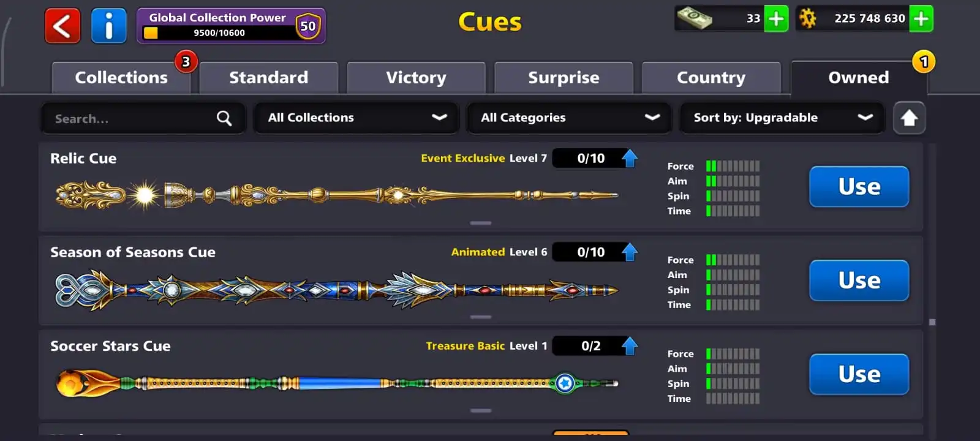Open the Sort by: Upgradable dropdown
This screenshot has width=980, height=441.
tap(782, 118)
